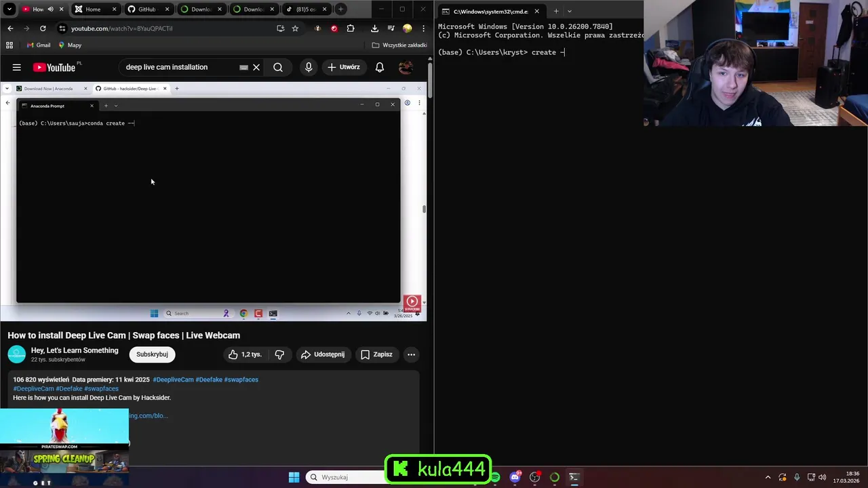The image size is (868, 488).
Task: Open the media control icon in browser toolbar
Action: click(391, 28)
